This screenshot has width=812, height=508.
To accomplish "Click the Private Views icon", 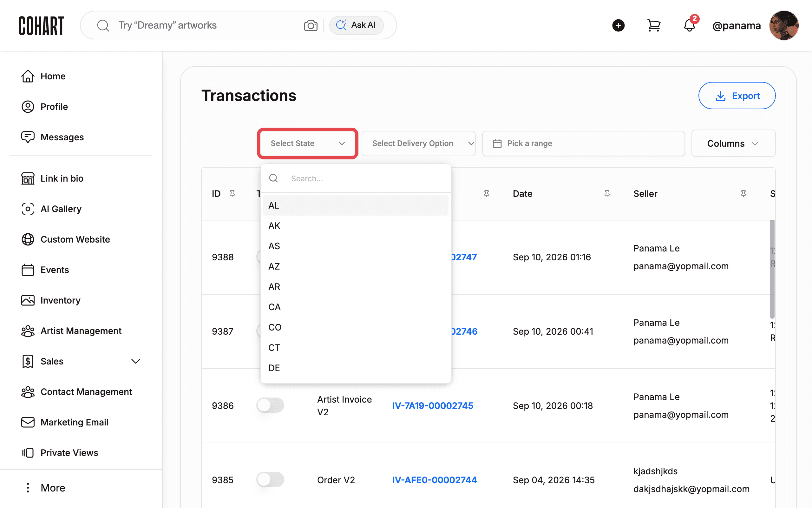I will click(28, 453).
